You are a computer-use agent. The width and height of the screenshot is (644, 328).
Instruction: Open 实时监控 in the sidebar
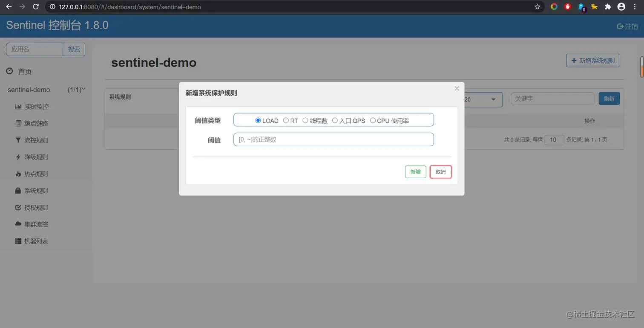coord(32,107)
